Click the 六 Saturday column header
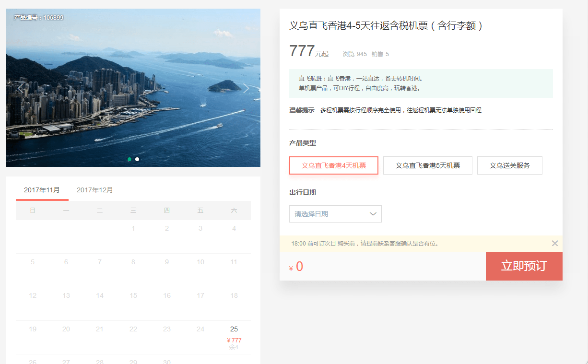 click(234, 211)
